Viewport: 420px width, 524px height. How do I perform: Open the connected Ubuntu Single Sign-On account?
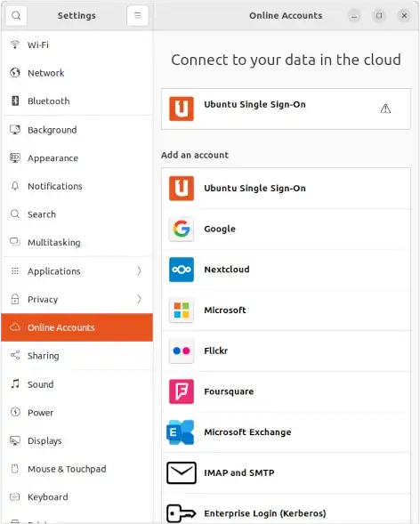(286, 109)
